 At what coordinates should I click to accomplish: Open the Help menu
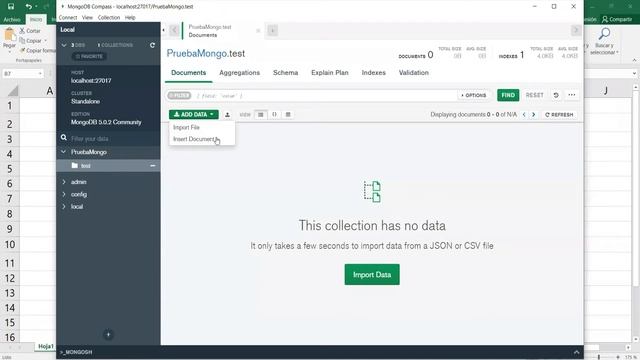point(130,18)
